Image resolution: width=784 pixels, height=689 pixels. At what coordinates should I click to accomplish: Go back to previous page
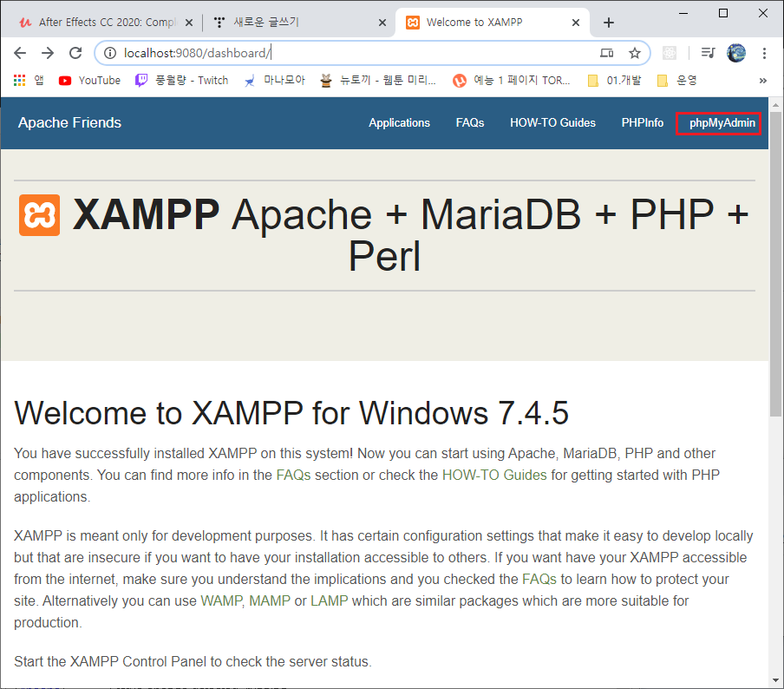point(20,53)
